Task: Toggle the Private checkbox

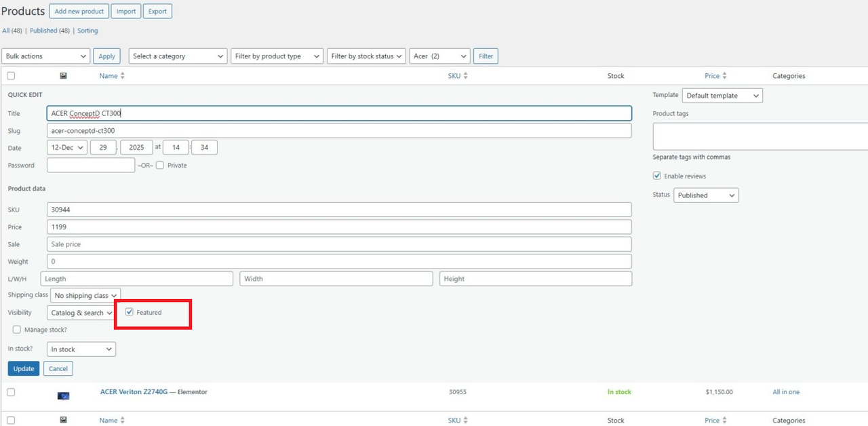Action: click(x=160, y=165)
